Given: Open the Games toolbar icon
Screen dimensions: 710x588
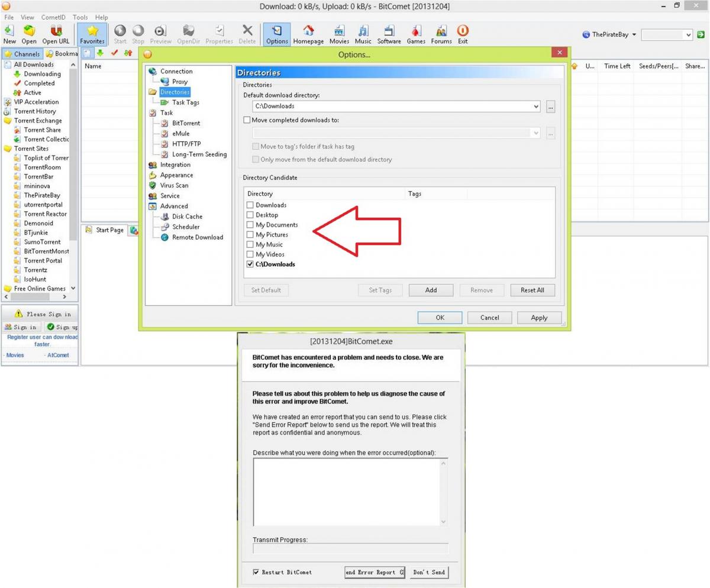Looking at the screenshot, I should (416, 34).
